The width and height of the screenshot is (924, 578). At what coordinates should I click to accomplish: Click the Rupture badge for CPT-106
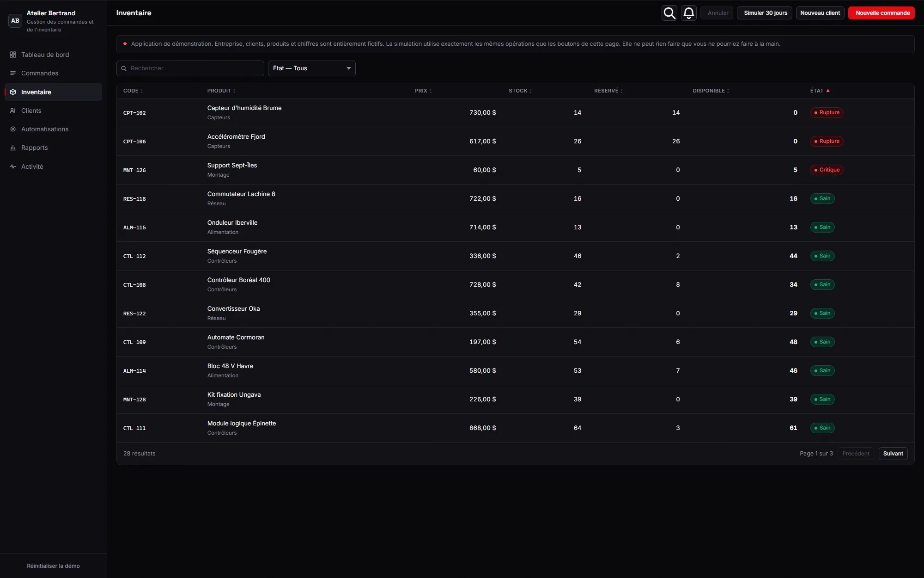[827, 141]
